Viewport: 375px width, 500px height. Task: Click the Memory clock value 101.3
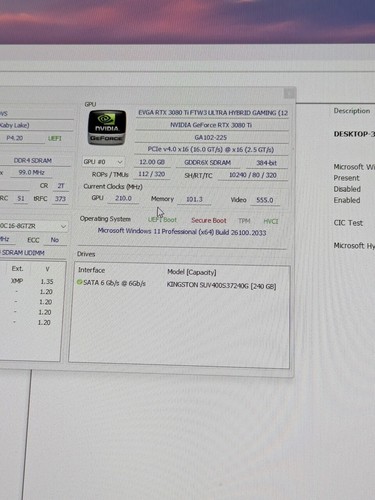coord(194,199)
